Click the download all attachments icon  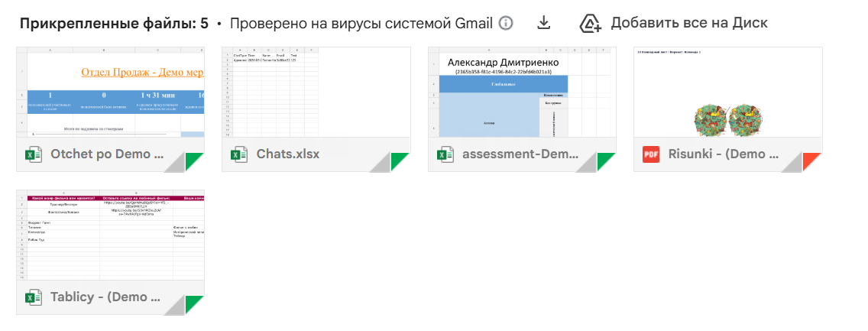543,23
